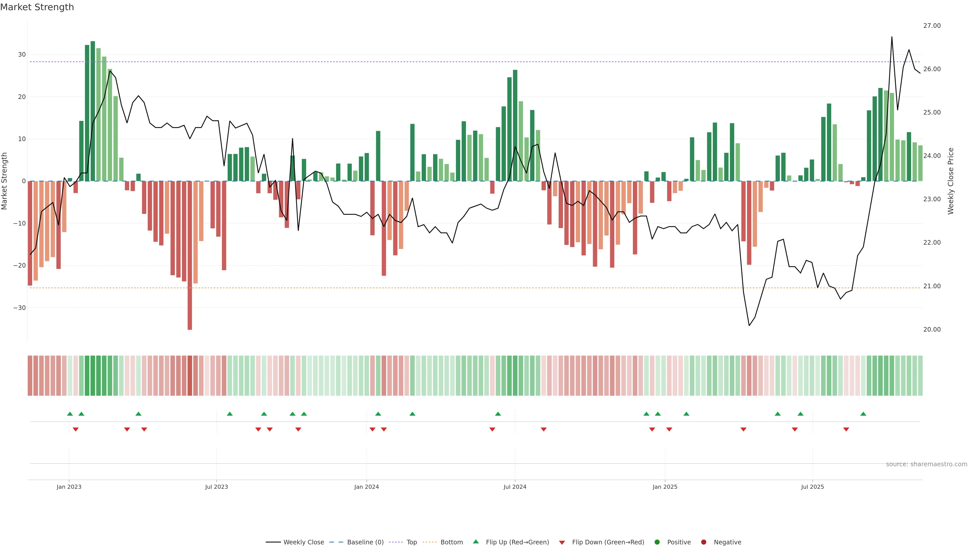Click the leftmost green flip-up triangle marker
The image size is (980, 551).
[x=70, y=414]
